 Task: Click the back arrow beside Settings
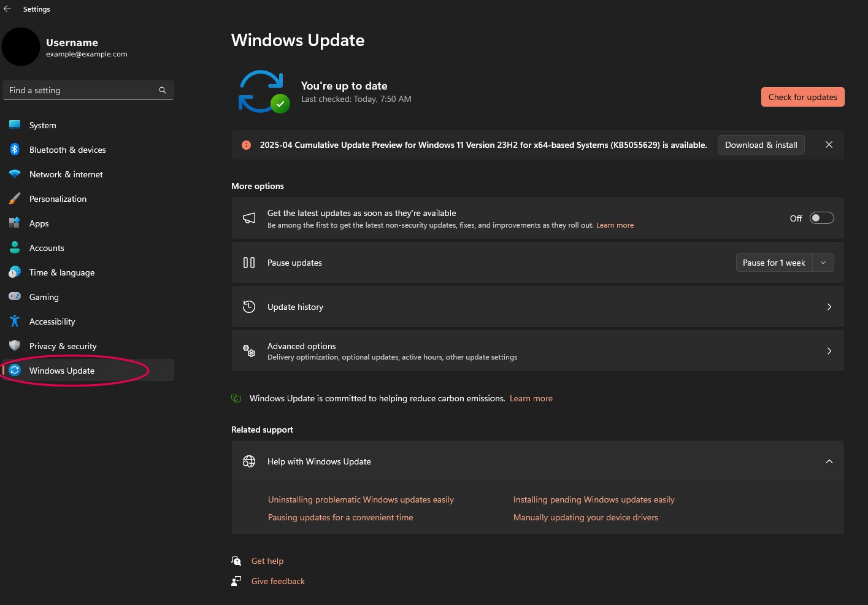coord(7,9)
